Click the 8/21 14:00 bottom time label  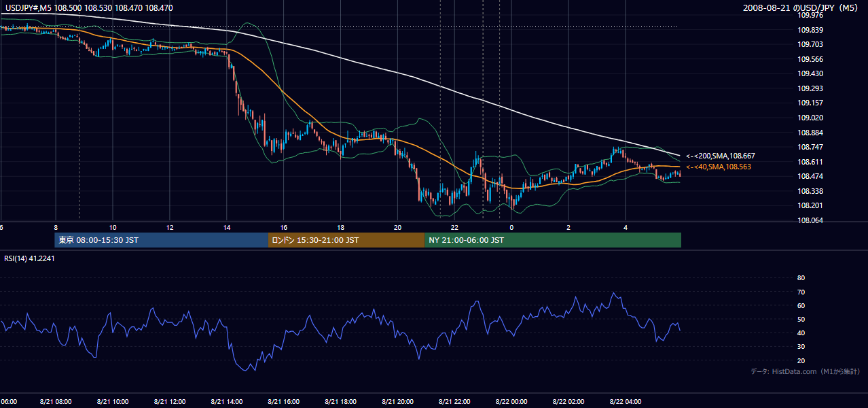pyautogui.click(x=227, y=401)
